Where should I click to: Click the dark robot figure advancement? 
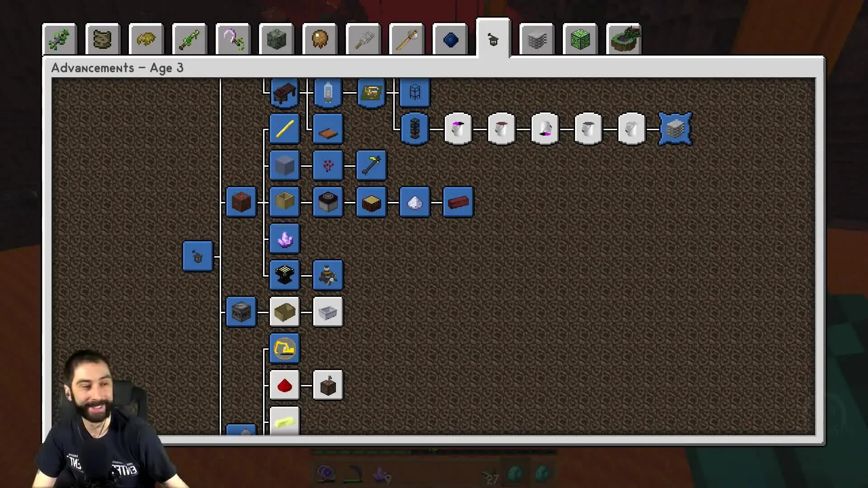pos(328,275)
